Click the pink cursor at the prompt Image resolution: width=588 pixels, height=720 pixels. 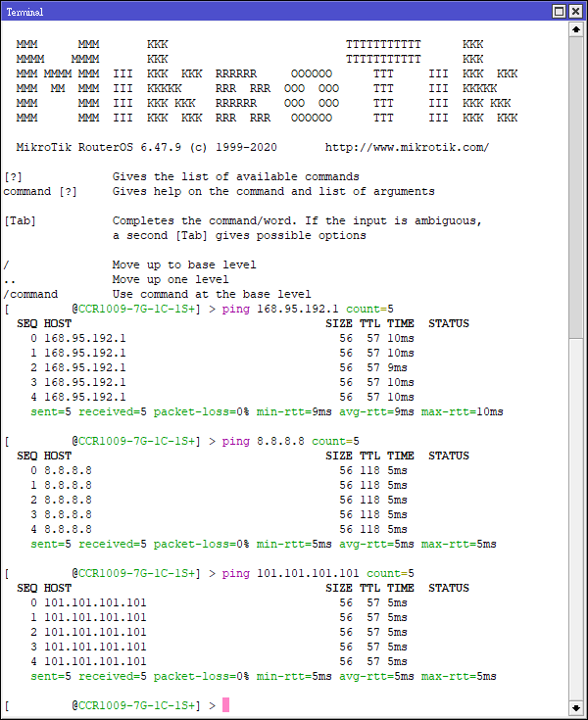pos(225,705)
